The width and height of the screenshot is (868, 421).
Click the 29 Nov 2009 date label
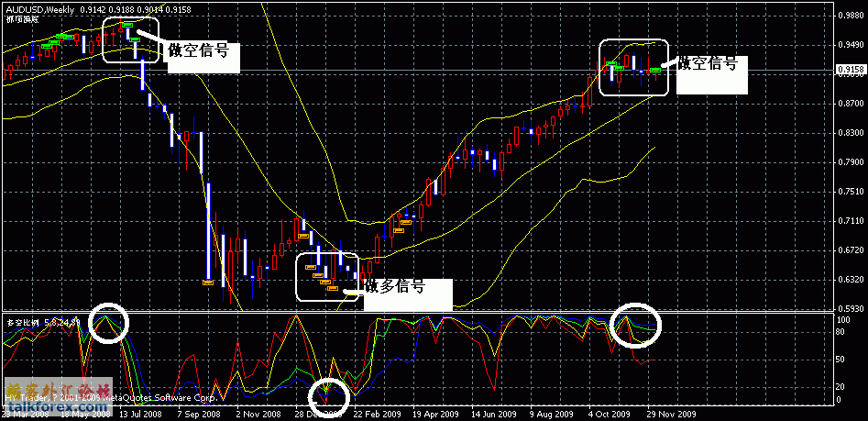[672, 414]
